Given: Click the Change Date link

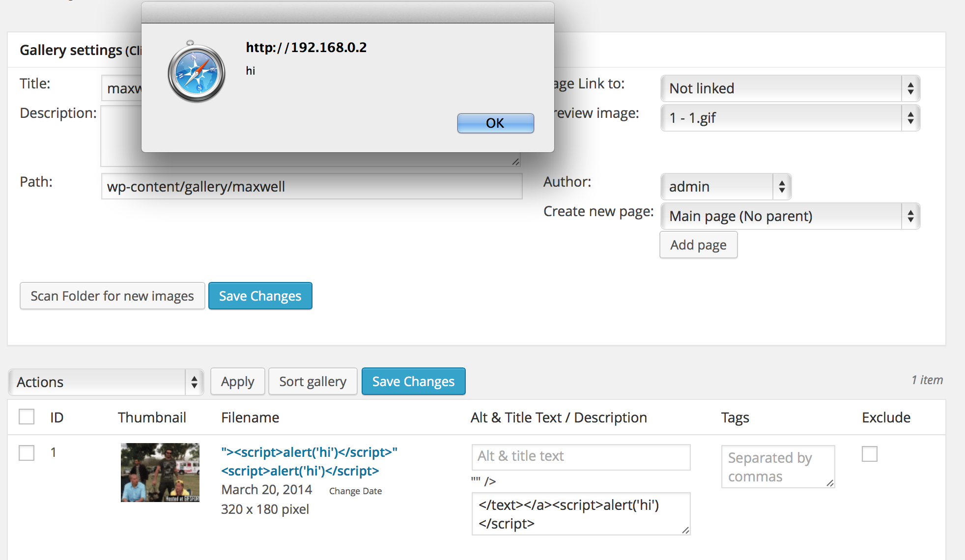Looking at the screenshot, I should tap(355, 491).
